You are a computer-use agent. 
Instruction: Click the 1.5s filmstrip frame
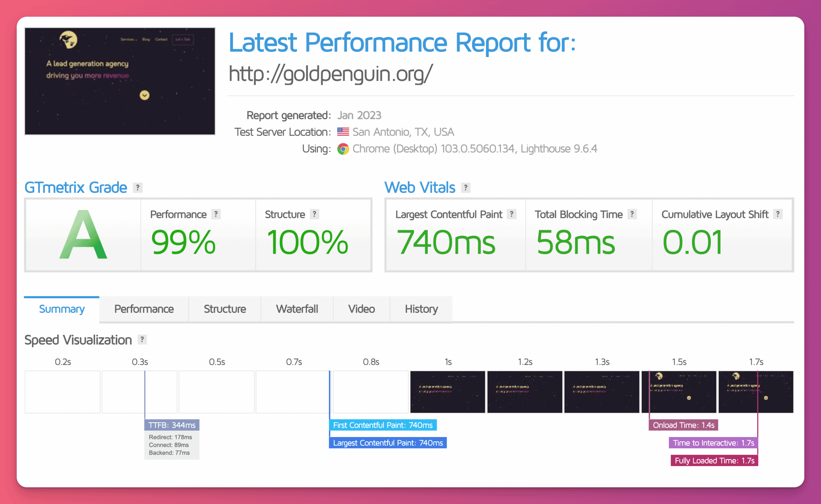point(679,392)
